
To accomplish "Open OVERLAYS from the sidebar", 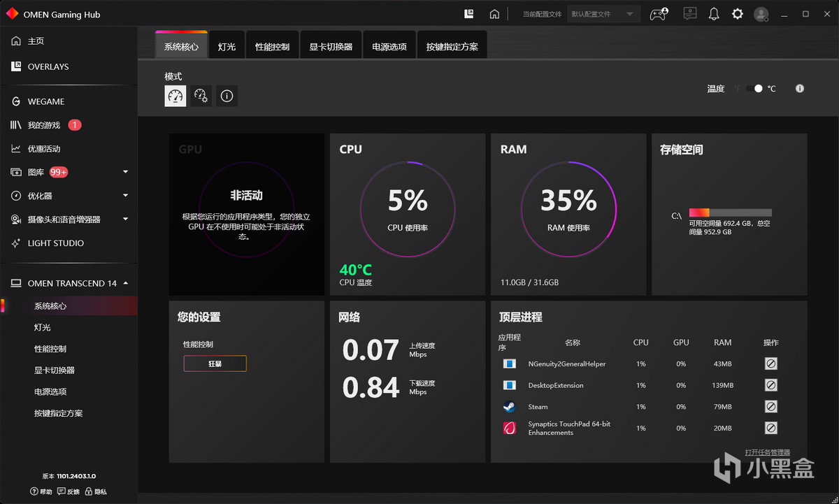I will click(x=40, y=66).
